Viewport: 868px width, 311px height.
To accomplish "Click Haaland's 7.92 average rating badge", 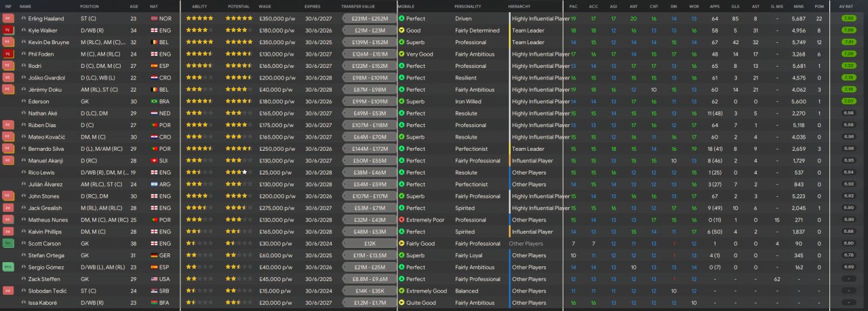I will [x=848, y=18].
